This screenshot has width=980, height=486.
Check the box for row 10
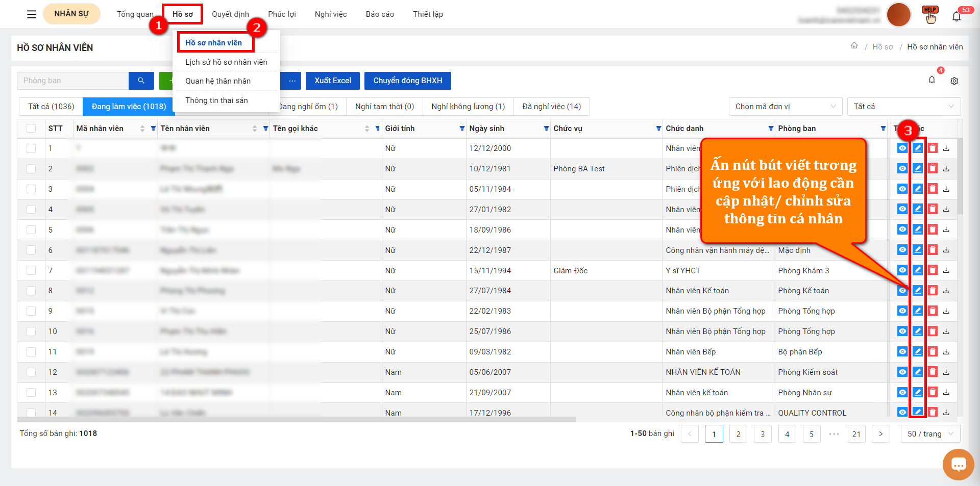pyautogui.click(x=31, y=331)
